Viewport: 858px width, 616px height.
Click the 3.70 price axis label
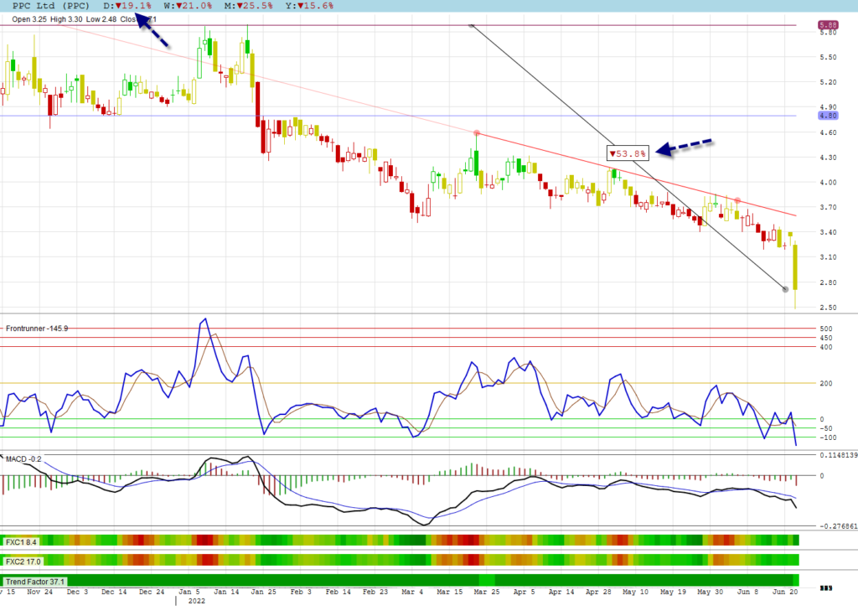coord(828,207)
